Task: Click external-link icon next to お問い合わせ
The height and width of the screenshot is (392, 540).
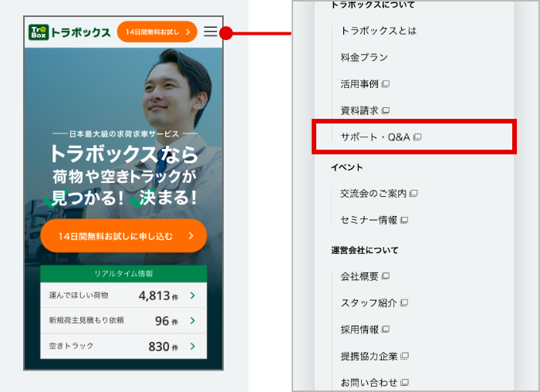Action: point(405,383)
